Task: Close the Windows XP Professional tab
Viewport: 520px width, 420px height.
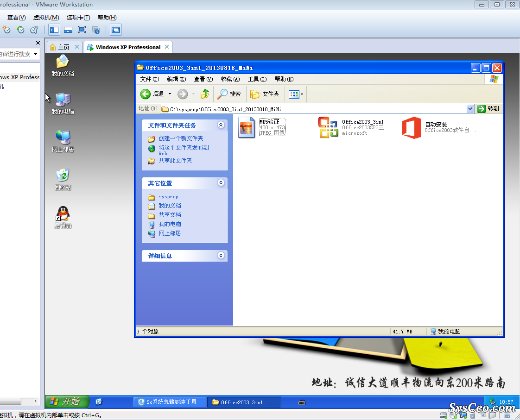Action: (167, 47)
